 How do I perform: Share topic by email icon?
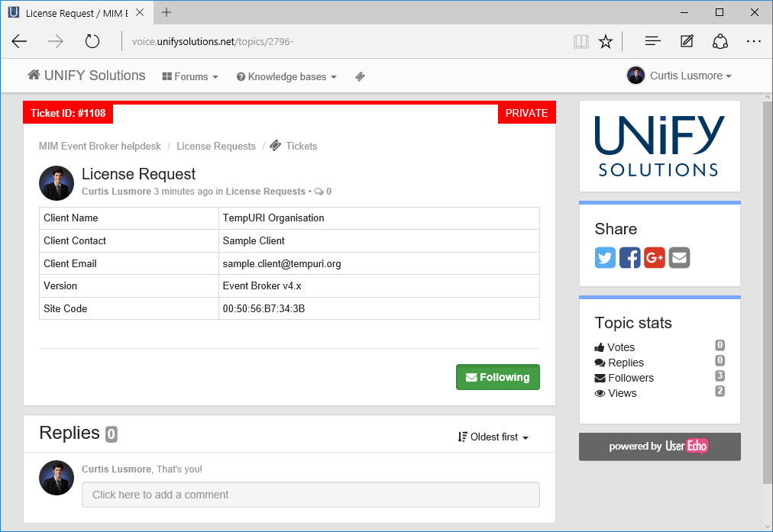679,258
